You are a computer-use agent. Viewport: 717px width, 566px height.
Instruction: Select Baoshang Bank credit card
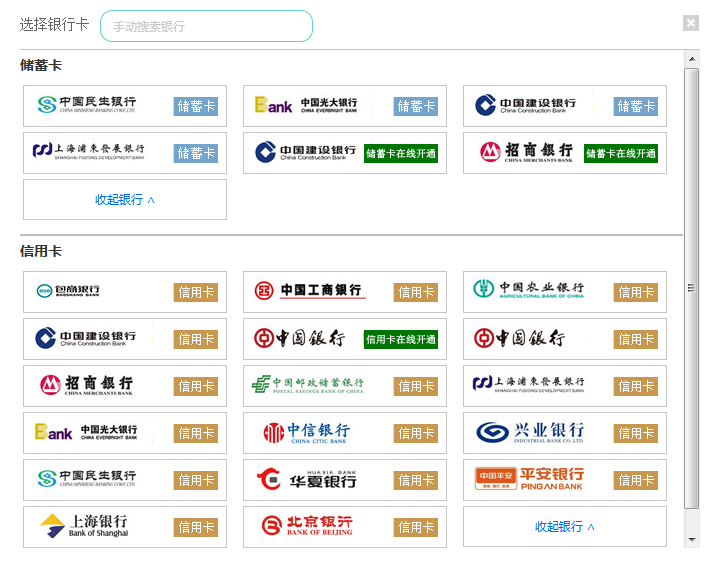[125, 292]
